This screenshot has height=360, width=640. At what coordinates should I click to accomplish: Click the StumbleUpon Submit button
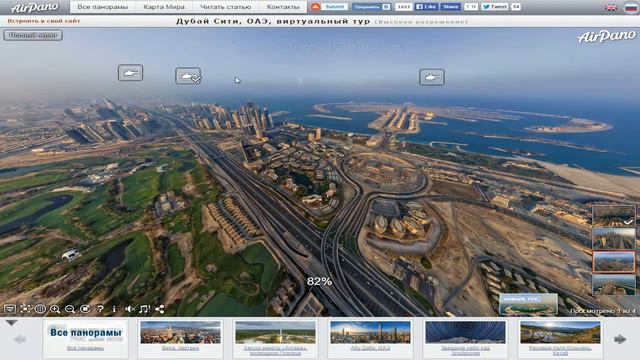[330, 7]
